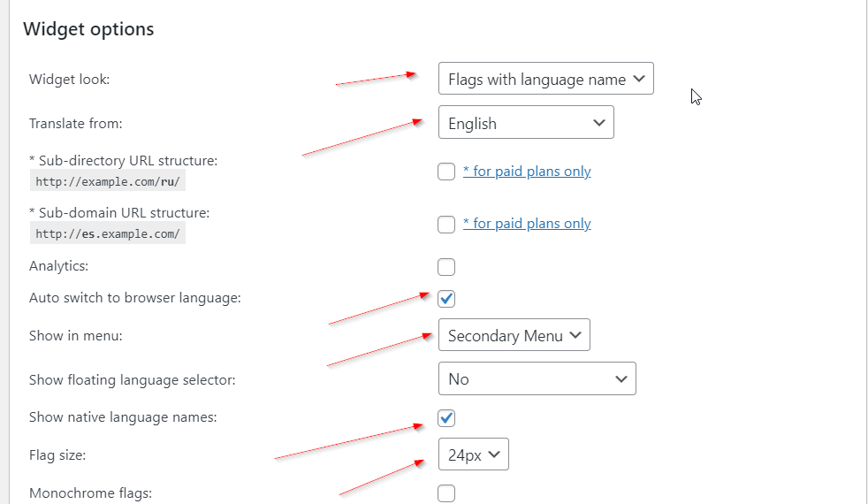
Task: Click the Show floating language selector label
Action: (133, 380)
